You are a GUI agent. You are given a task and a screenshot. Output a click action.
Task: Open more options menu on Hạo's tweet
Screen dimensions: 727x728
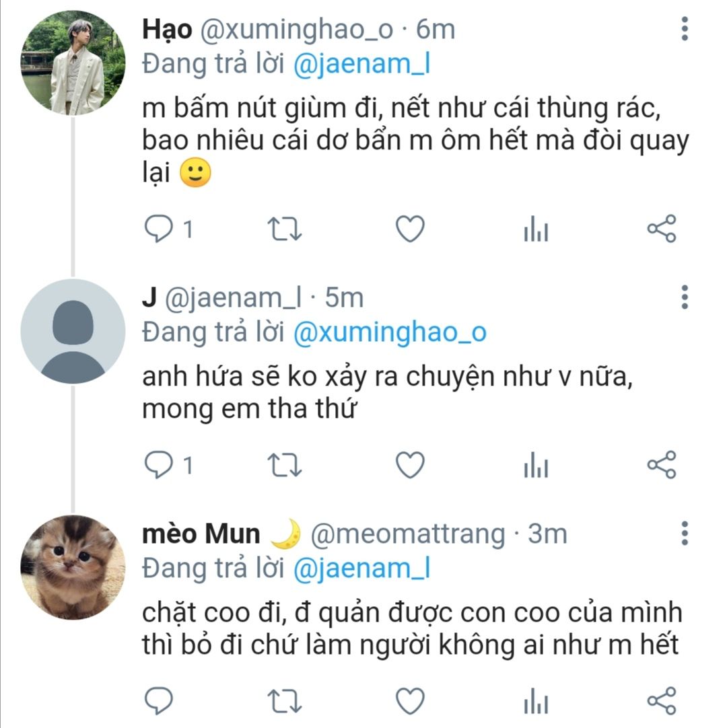(x=685, y=29)
